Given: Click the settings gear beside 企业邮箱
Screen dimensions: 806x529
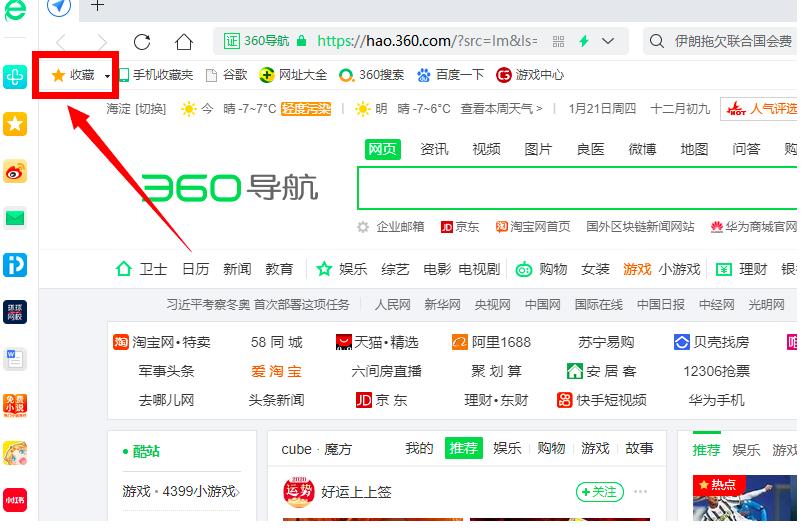Looking at the screenshot, I should 363,227.
